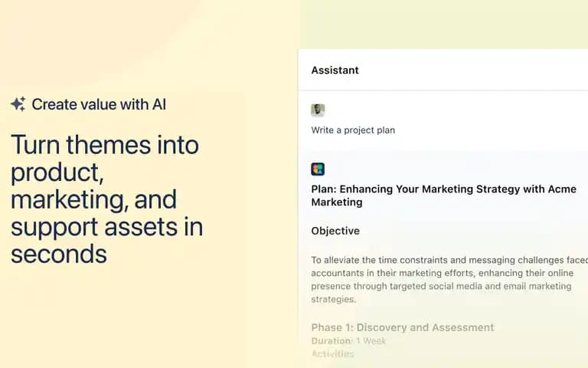Click the 'Turn themes into product' headline
This screenshot has width=588, height=368.
coord(107,199)
